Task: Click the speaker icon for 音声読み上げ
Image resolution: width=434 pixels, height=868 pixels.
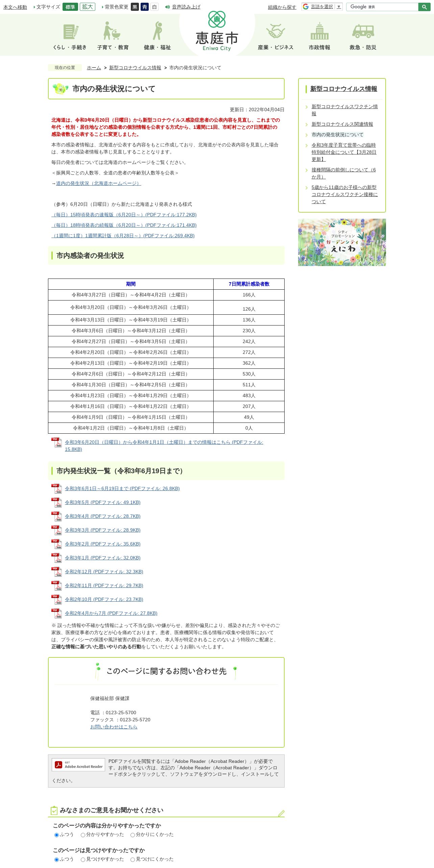Action: pos(167,7)
